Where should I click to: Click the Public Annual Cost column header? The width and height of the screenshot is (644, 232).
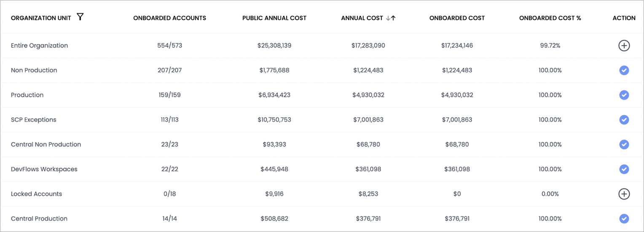tap(274, 18)
